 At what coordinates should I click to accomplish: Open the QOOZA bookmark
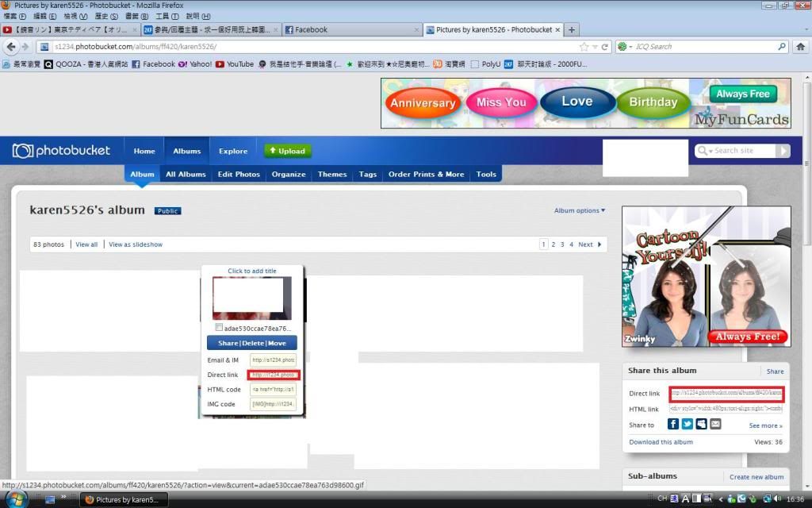click(x=86, y=64)
